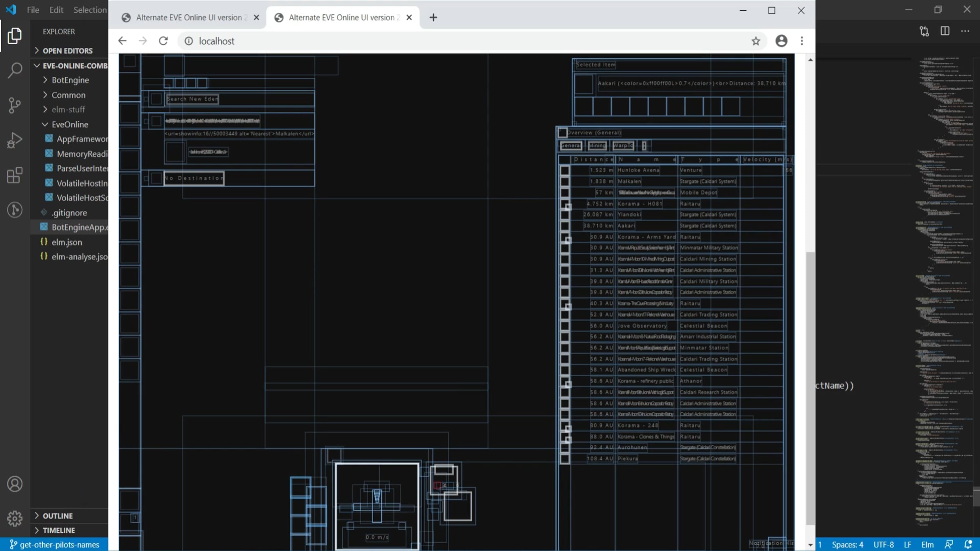Tick the checkbox for the Hunloke Avena row

[565, 170]
